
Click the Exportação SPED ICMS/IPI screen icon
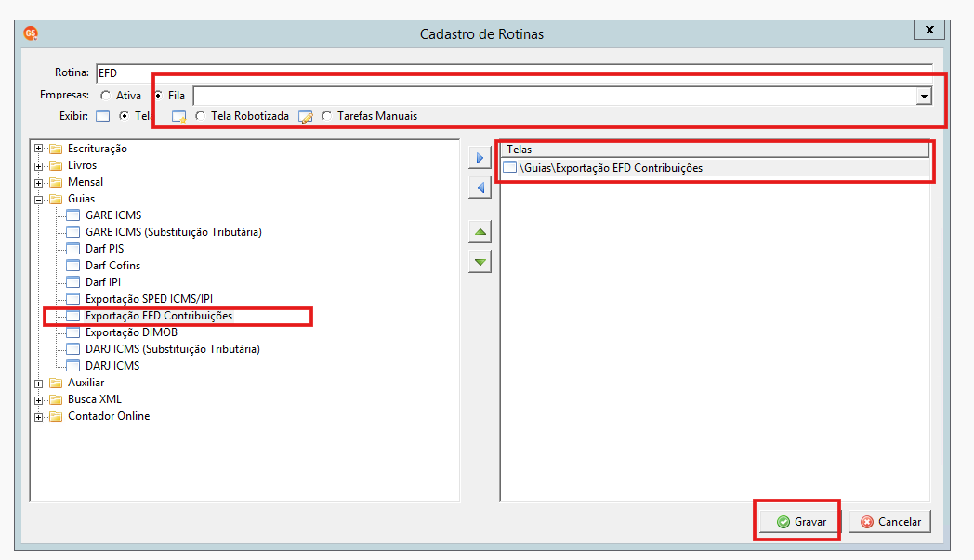[72, 299]
